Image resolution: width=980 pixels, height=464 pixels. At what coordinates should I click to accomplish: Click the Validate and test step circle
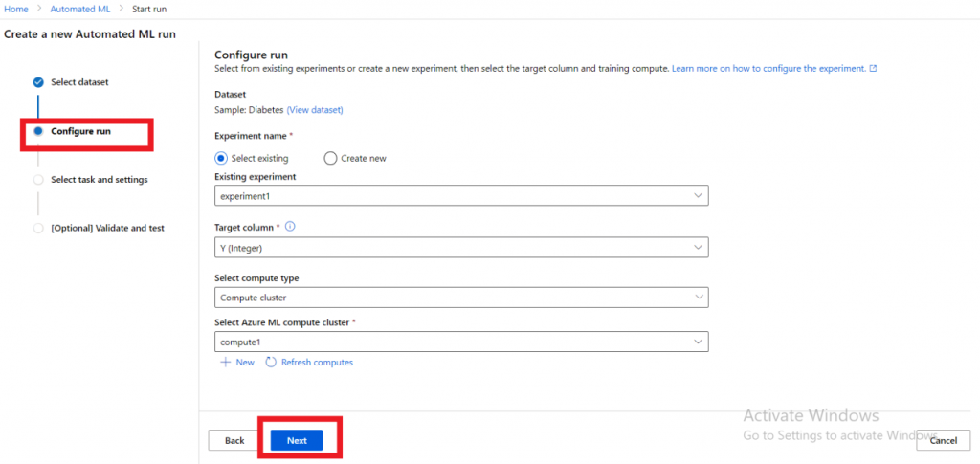38,228
